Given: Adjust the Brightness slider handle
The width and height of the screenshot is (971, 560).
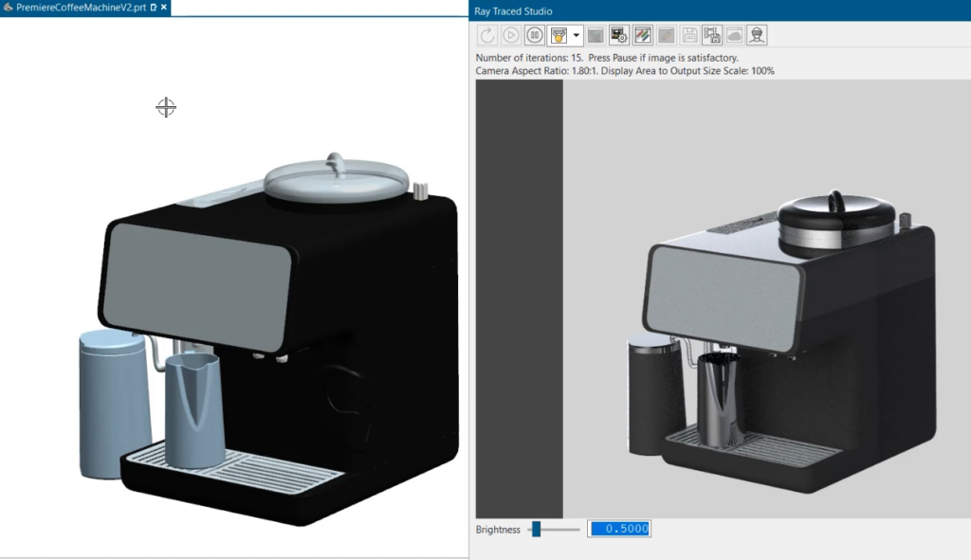Looking at the screenshot, I should click(538, 530).
